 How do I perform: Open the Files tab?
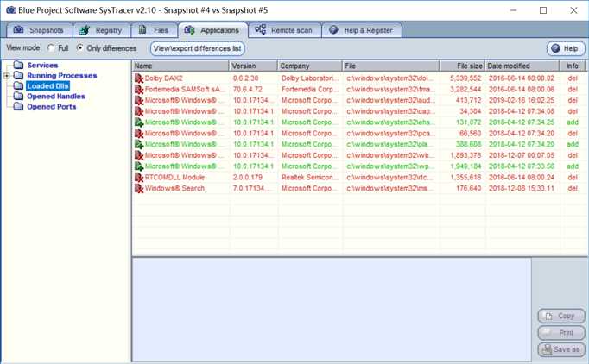[154, 30]
